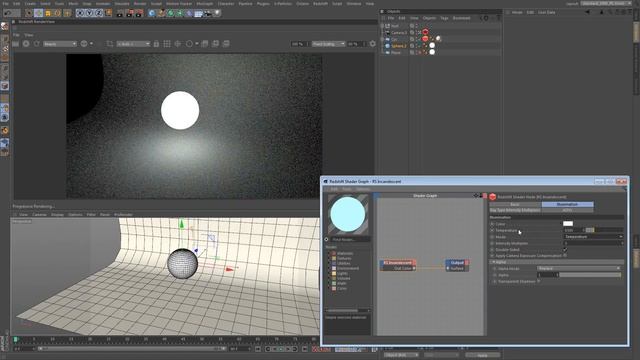The image size is (640, 360).
Task: Click the material tag on Sphere.2
Action: coord(432,46)
